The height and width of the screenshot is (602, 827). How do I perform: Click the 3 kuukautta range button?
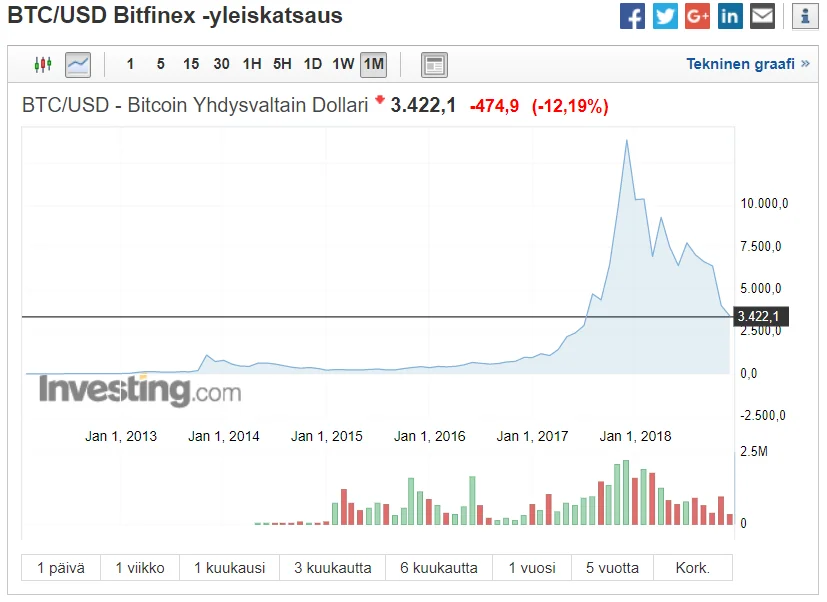(332, 568)
